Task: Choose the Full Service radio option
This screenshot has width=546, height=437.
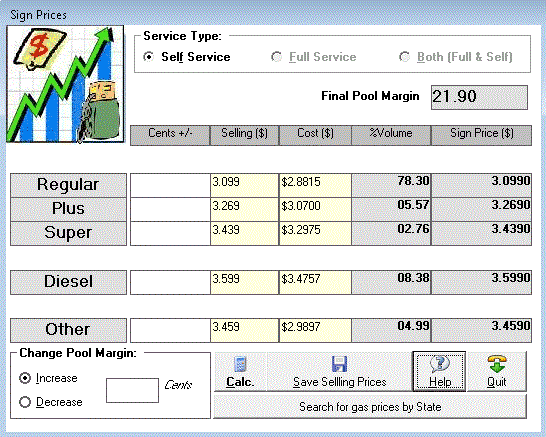Action: coord(276,57)
